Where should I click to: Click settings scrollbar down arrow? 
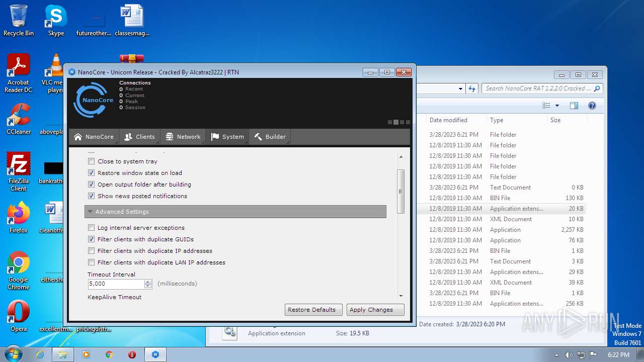[x=401, y=296]
